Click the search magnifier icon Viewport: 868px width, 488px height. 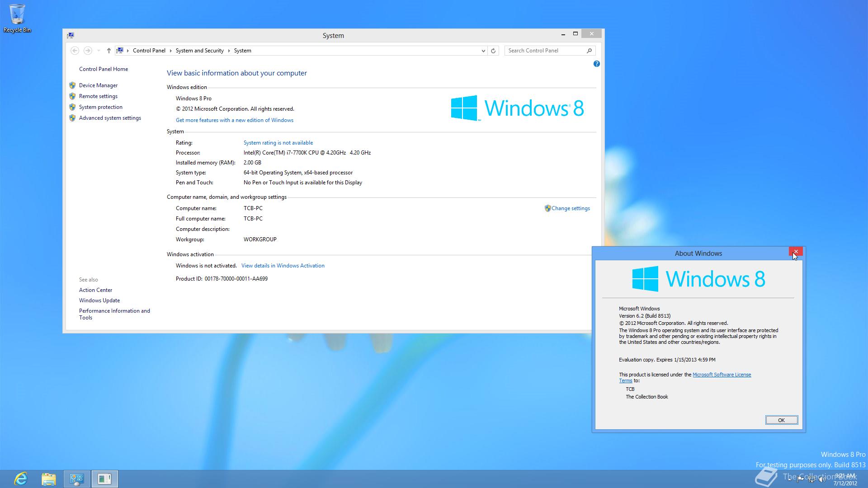589,51
